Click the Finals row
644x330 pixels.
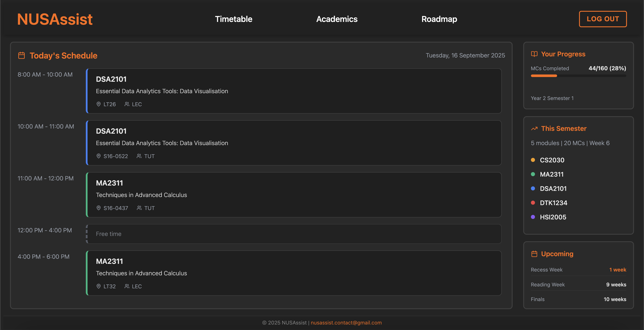click(578, 299)
